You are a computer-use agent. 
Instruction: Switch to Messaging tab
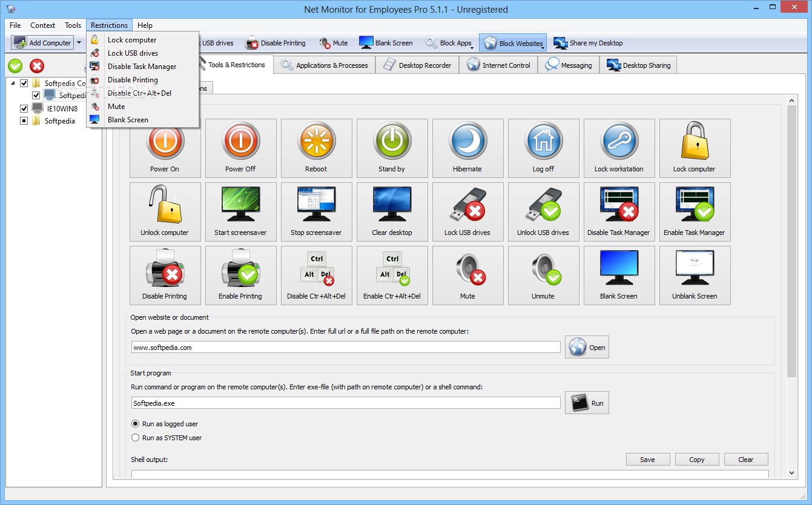[x=569, y=65]
